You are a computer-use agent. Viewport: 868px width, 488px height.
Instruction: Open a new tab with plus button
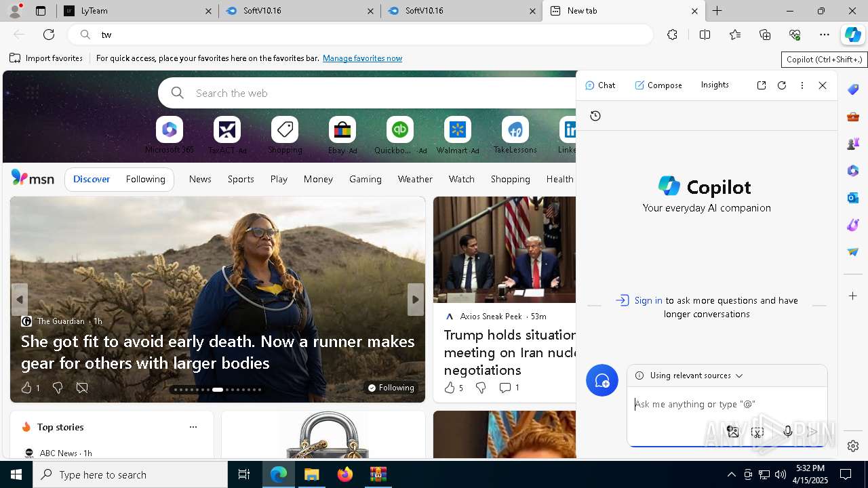point(717,11)
